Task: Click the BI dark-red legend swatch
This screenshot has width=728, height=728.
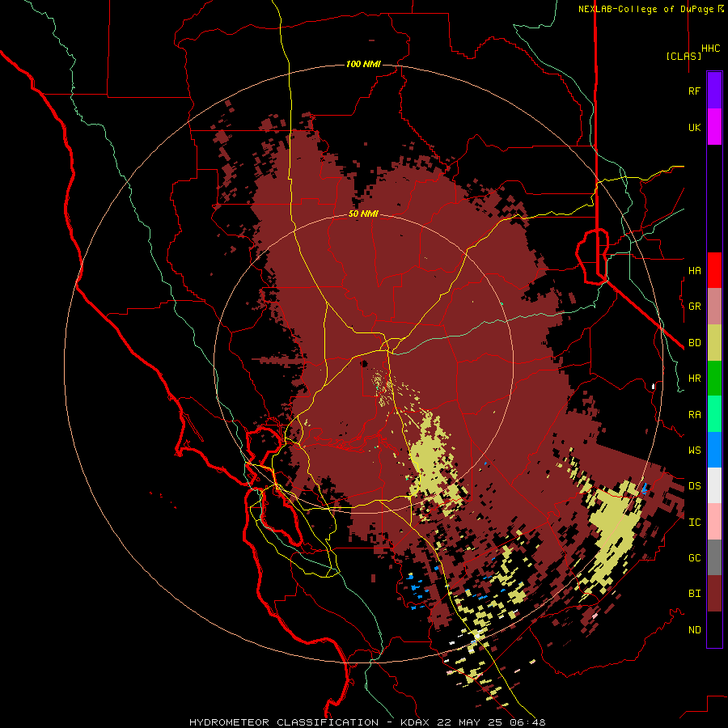Action: (x=714, y=594)
